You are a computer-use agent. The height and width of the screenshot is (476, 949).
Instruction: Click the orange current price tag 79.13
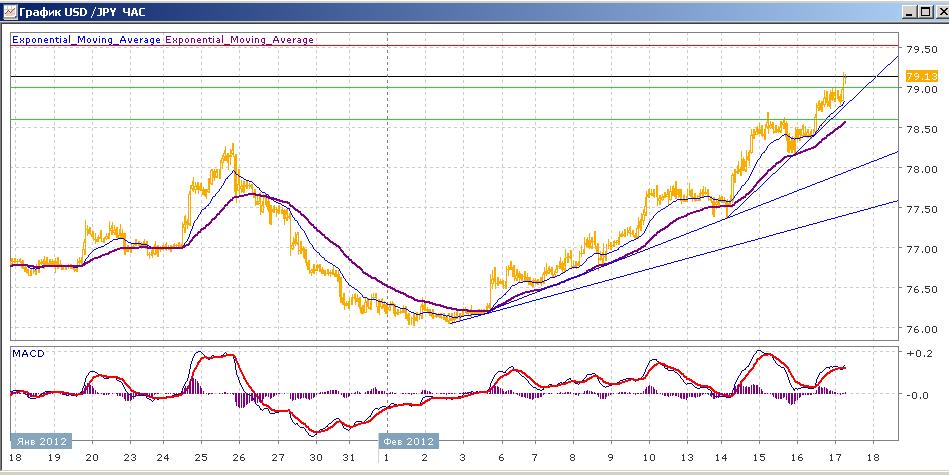coord(922,76)
